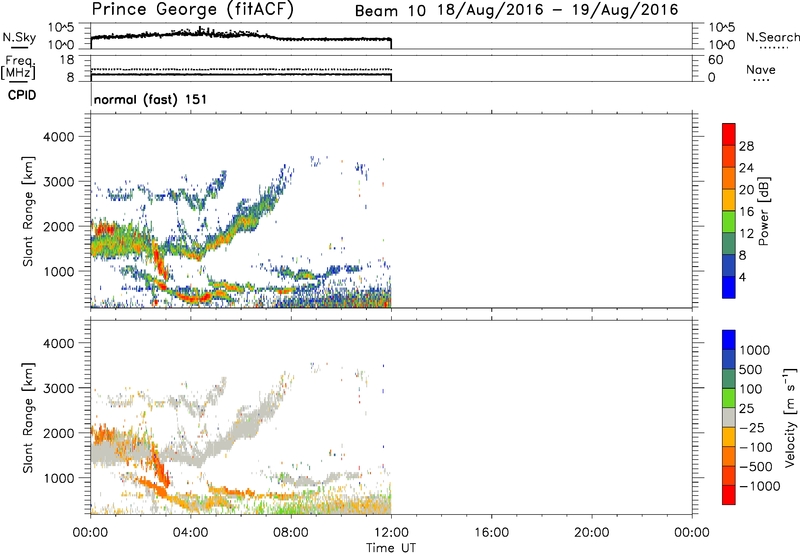Click the '28' label on the power color bar
Screen dimensions: 800x554
click(x=746, y=146)
